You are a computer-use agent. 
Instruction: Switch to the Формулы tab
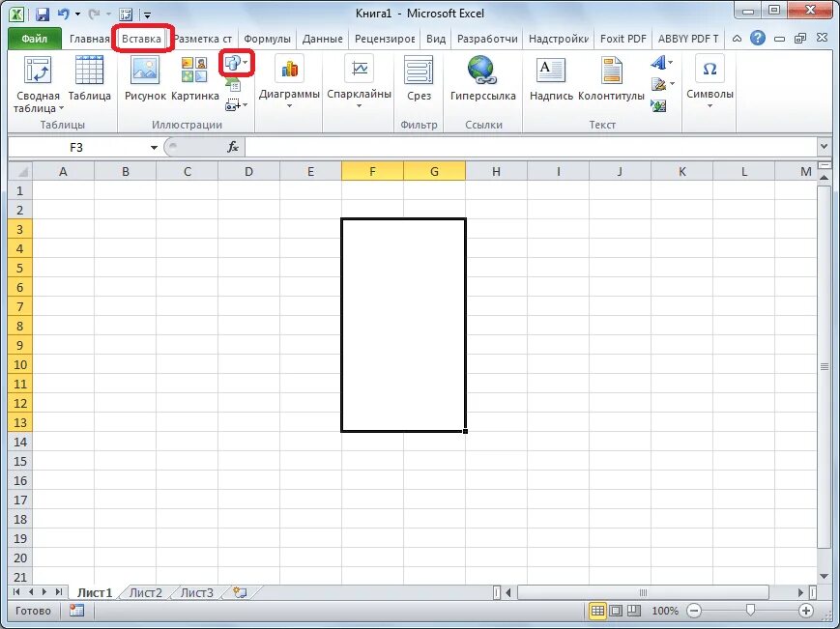coord(268,39)
